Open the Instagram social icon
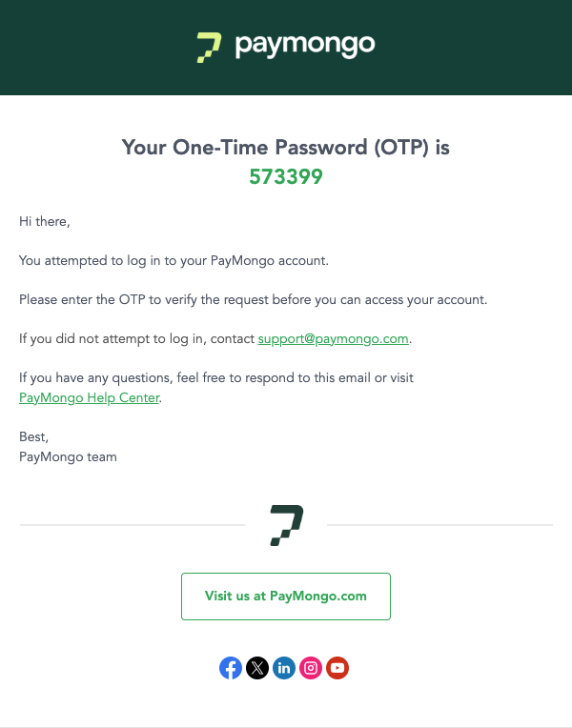Viewport: 572px width, 728px height. coord(311,668)
